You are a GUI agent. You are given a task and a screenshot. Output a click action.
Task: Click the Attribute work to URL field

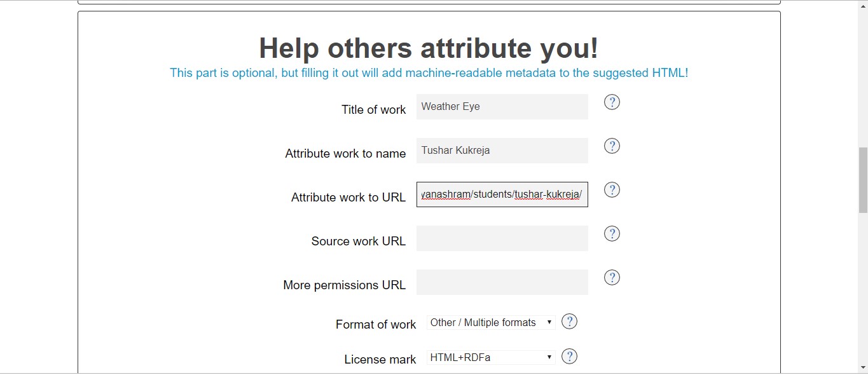(502, 194)
